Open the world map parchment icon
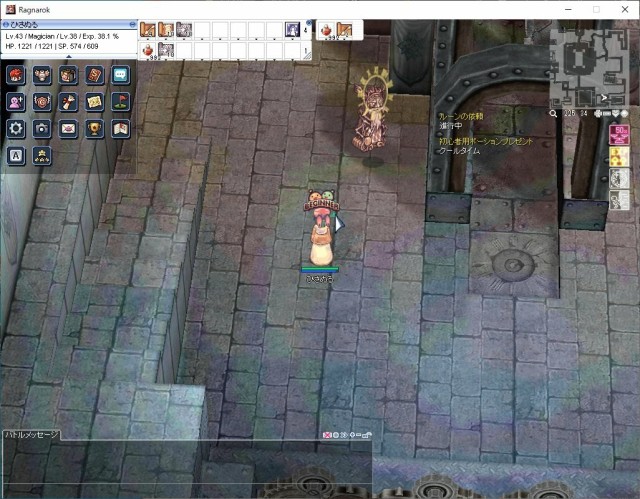This screenshot has height=499, width=640. click(94, 102)
